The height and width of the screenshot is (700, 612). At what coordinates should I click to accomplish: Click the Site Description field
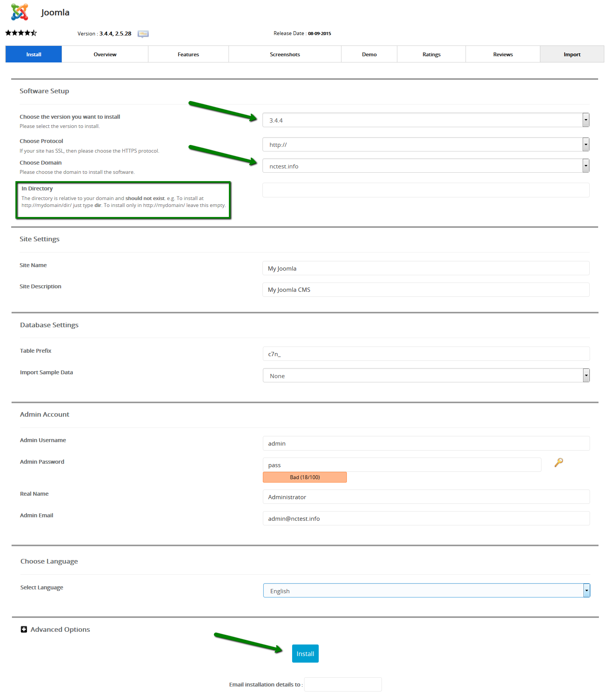coord(426,289)
